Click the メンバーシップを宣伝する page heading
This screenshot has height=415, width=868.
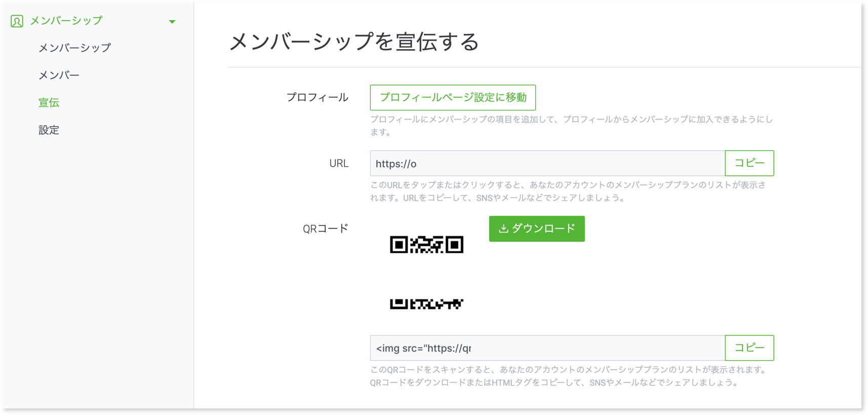354,42
